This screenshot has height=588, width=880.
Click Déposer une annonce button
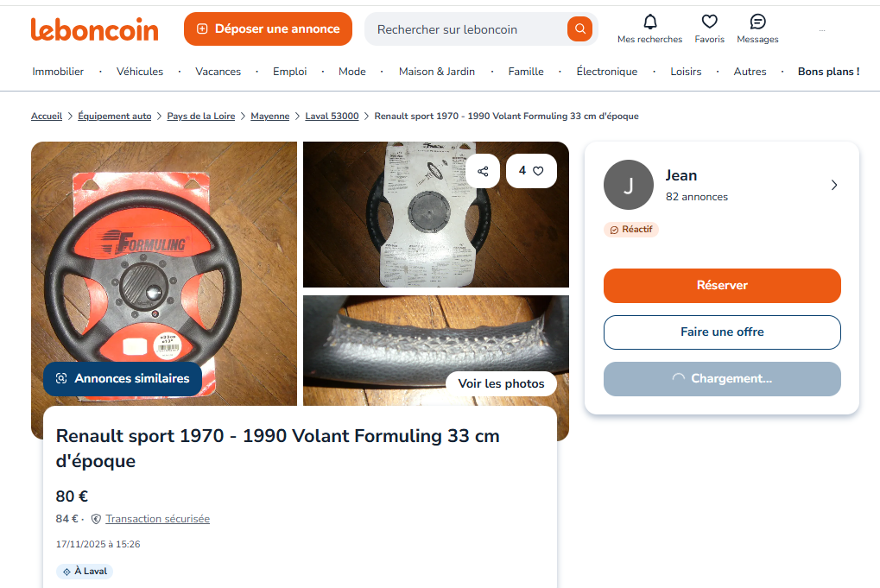[268, 28]
